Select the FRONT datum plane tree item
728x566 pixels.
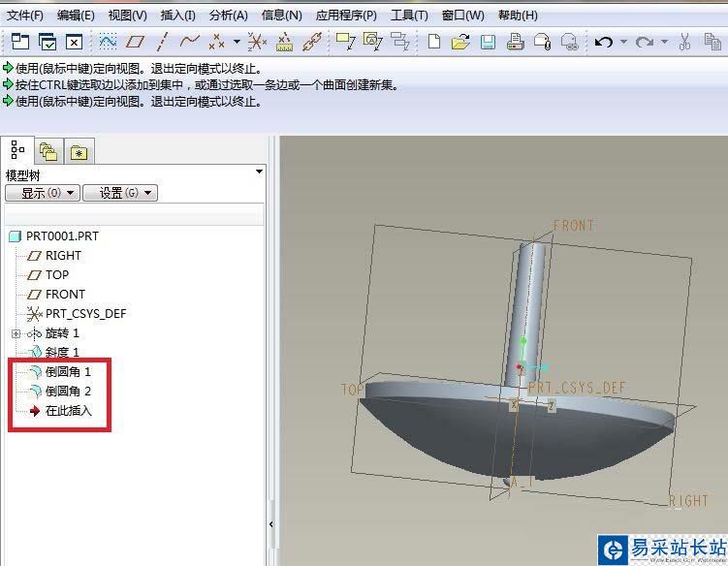click(55, 295)
